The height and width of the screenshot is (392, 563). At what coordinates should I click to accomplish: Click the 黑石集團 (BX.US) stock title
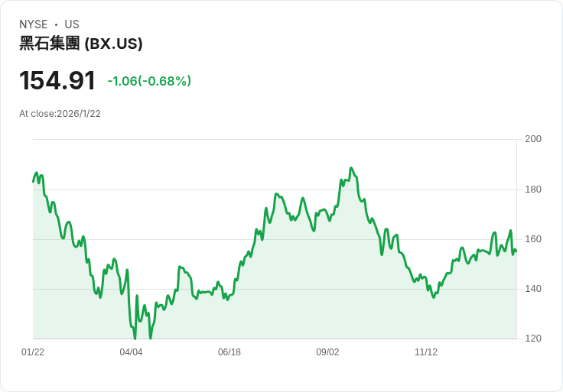pos(81,44)
